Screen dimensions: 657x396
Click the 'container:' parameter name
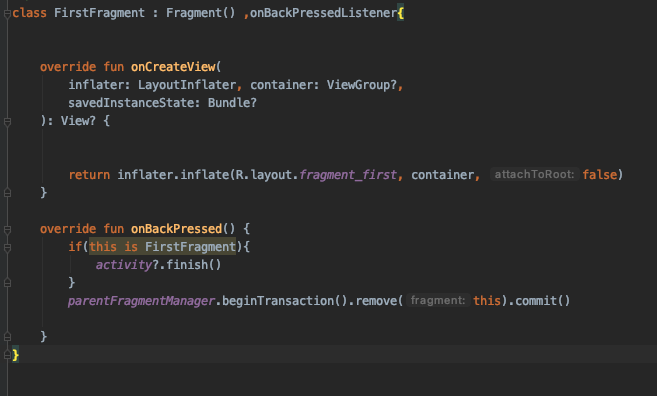pos(285,85)
